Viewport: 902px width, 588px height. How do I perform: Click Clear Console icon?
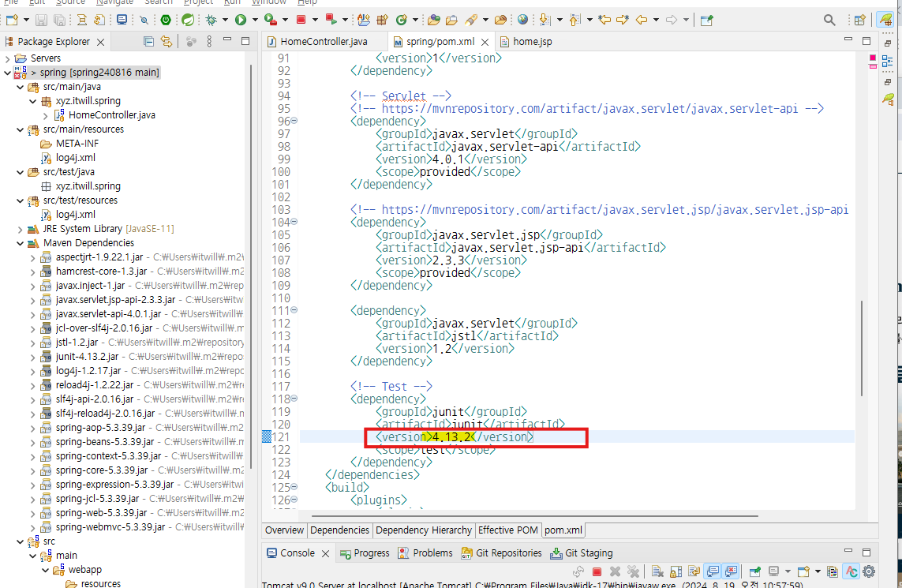[657, 571]
